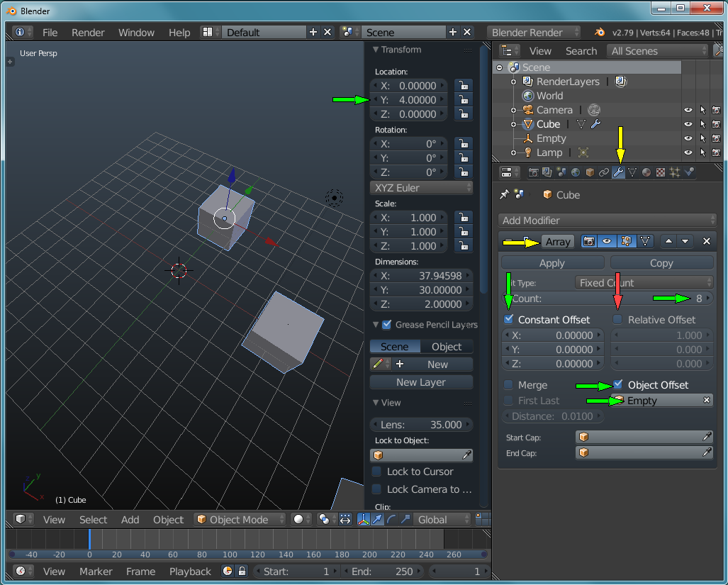Toggle Array modifier render camera icon

pos(588,242)
